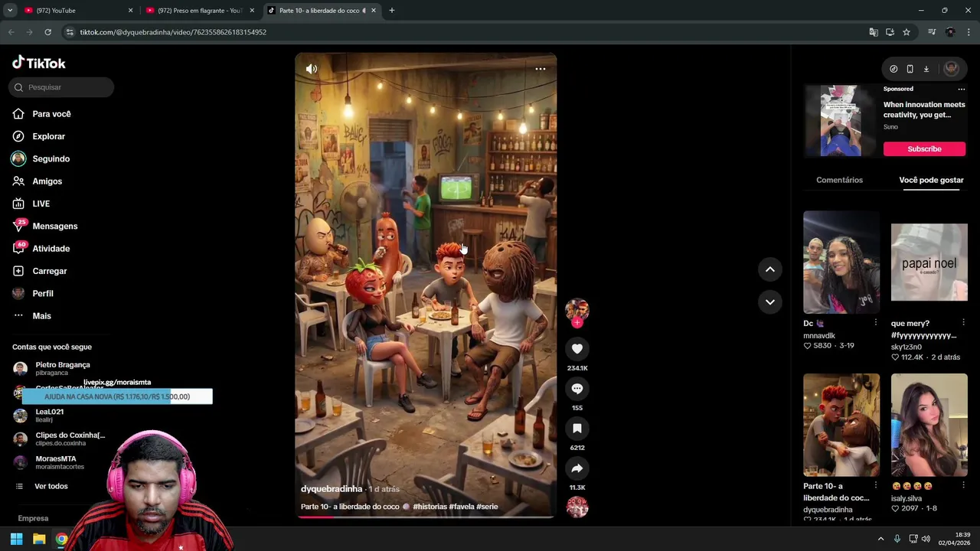Open the video comments bubble icon
980x551 pixels.
click(577, 389)
